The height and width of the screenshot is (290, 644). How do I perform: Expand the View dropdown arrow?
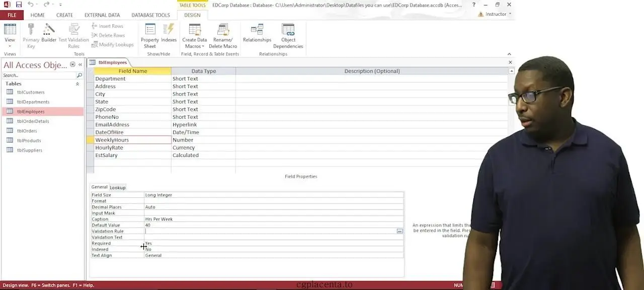coord(10,46)
